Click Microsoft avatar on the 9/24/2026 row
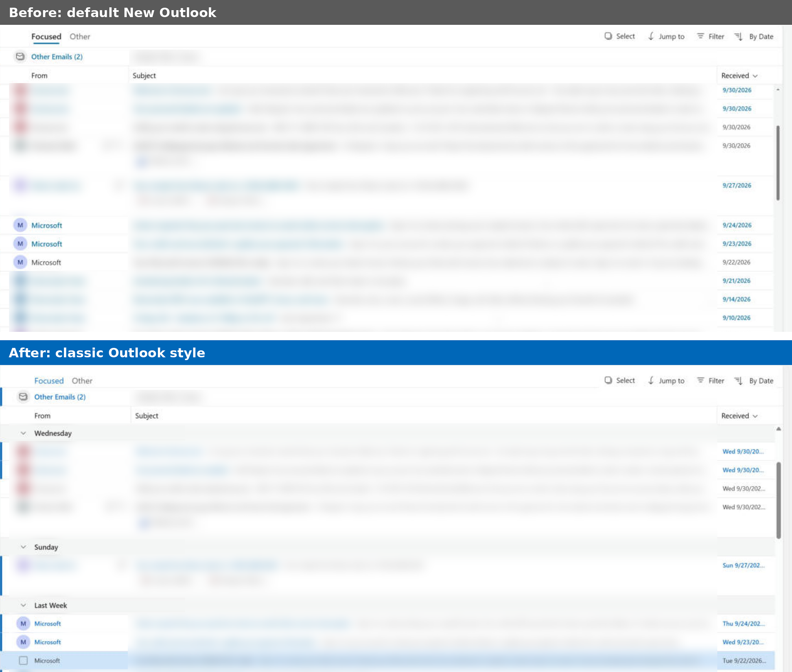The height and width of the screenshot is (672, 792). (20, 225)
